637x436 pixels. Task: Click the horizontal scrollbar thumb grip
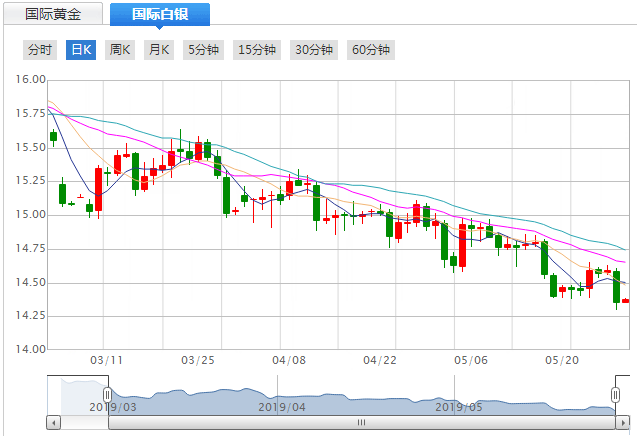[x=361, y=423]
